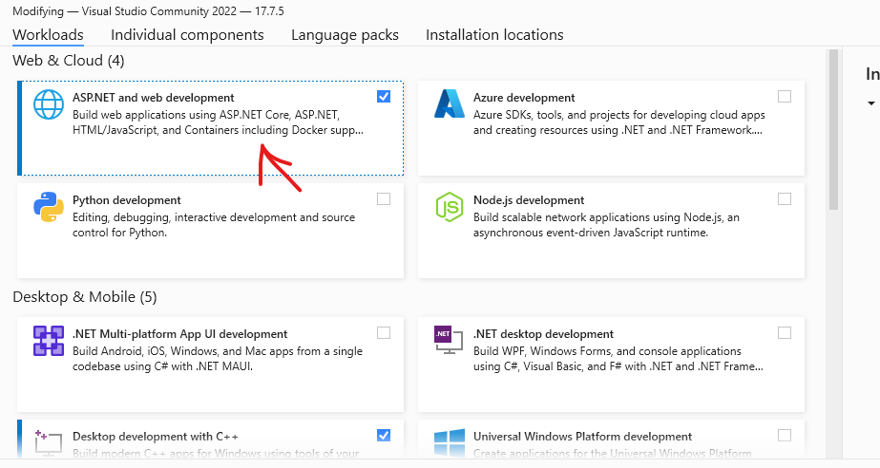Click the 'Build WPF, Windows Forms' description
880x468 pixels.
coord(618,359)
